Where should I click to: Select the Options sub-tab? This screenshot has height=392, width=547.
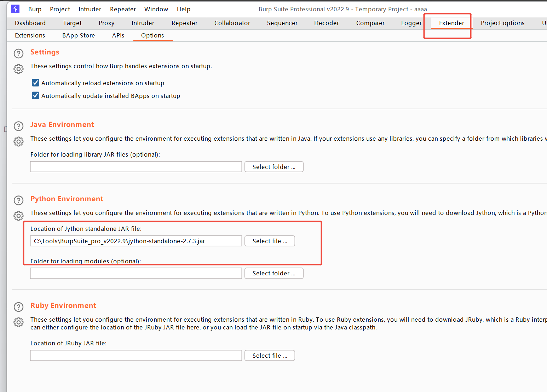coord(152,35)
